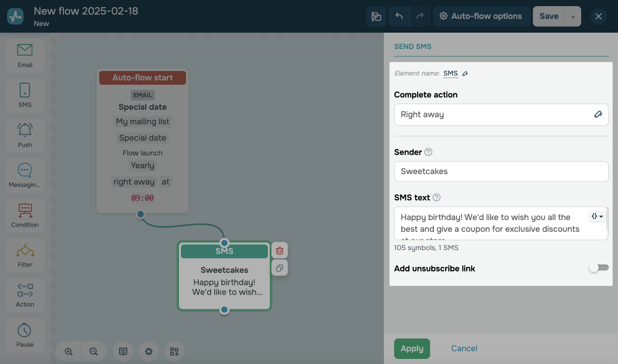Open the variables dropdown in SMS text

[597, 216]
